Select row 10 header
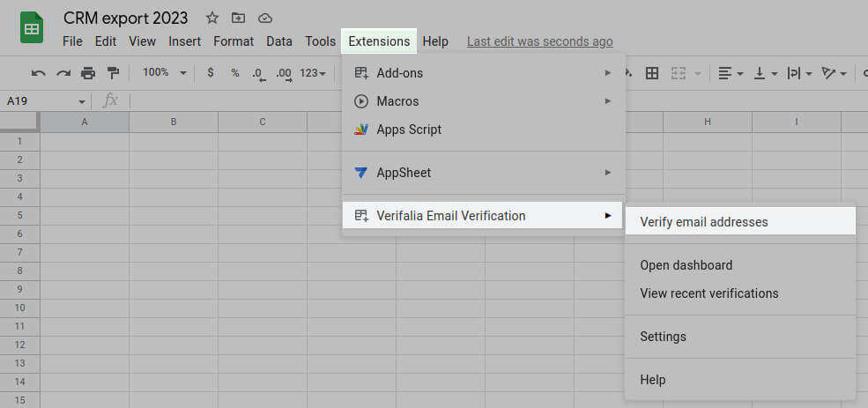 pos(20,308)
